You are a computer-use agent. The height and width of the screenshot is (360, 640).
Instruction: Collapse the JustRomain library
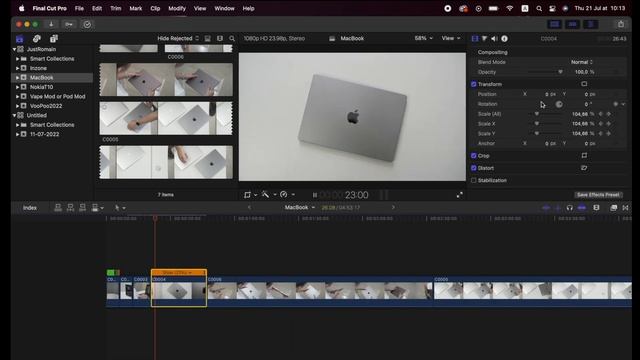pos(14,49)
